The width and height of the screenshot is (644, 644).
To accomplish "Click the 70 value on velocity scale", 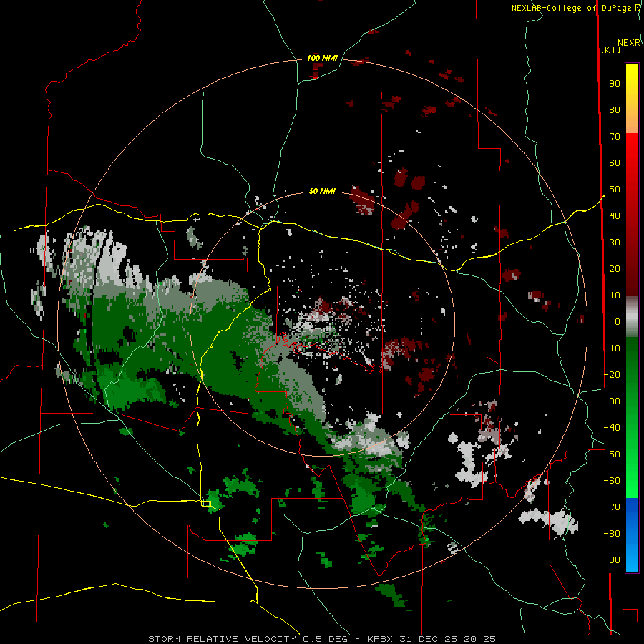I will pos(615,137).
